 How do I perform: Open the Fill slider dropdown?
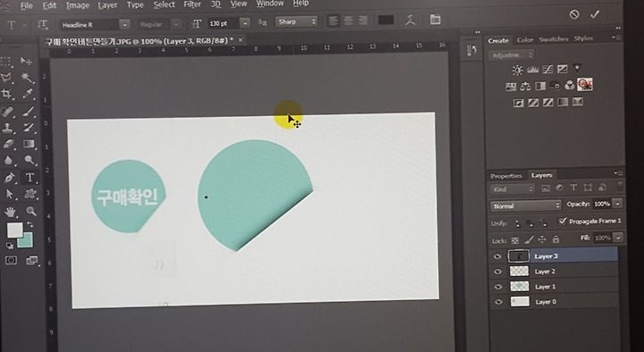click(x=618, y=238)
